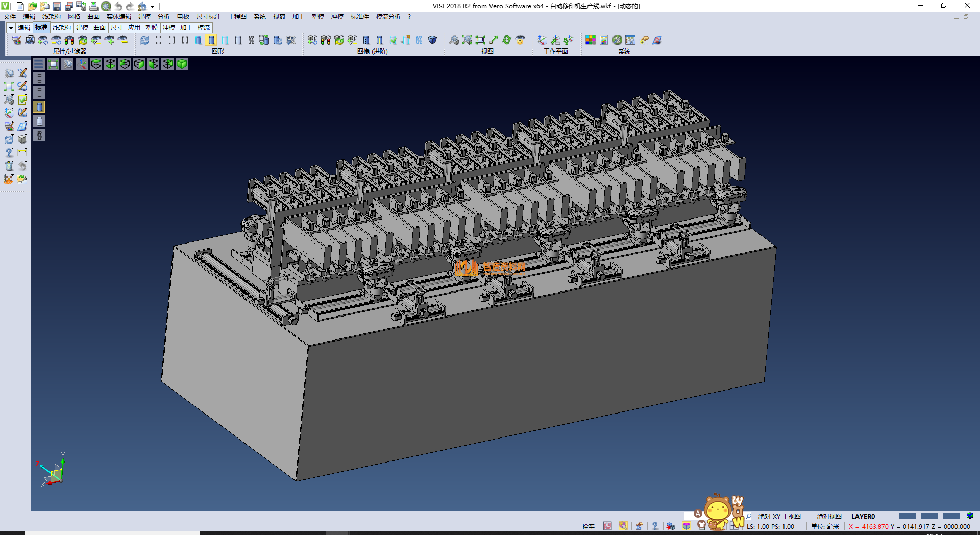Click the Undo arrow icon

click(118, 6)
